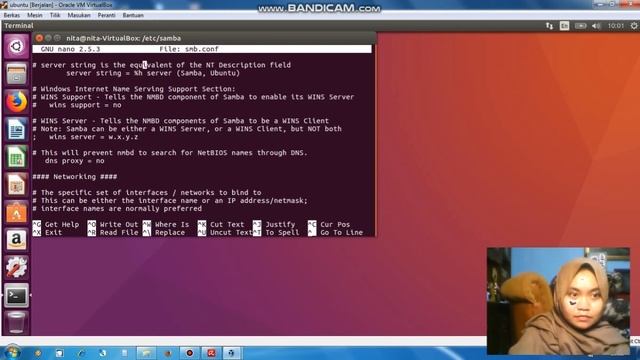Click the '^G Get Help' shortcut label
The width and height of the screenshot is (640, 360).
tap(56, 224)
